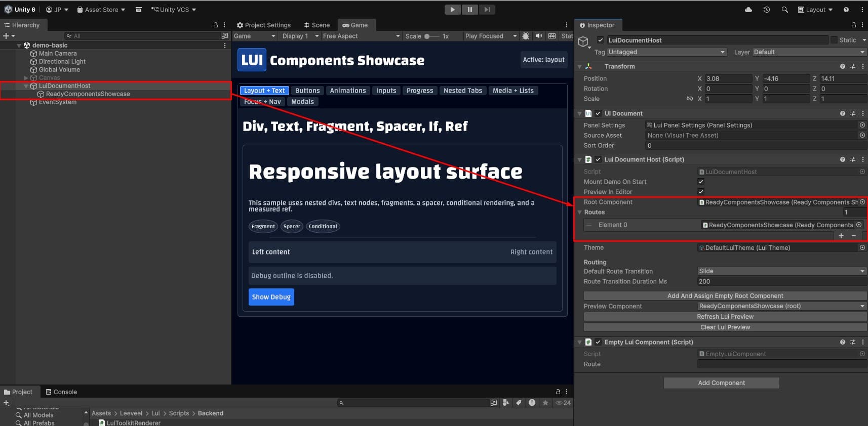Disable the LuiDocumentHost active checkbox
The width and height of the screenshot is (868, 426).
pyautogui.click(x=601, y=40)
